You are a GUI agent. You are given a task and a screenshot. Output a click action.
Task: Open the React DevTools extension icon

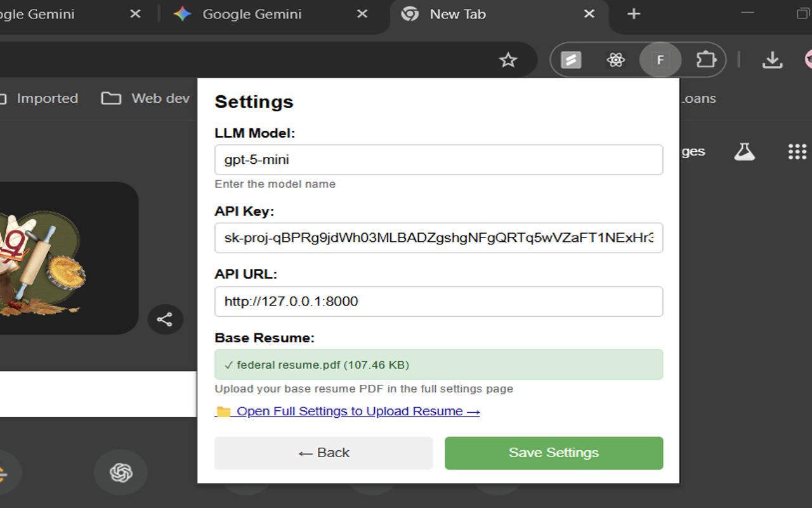coord(615,60)
